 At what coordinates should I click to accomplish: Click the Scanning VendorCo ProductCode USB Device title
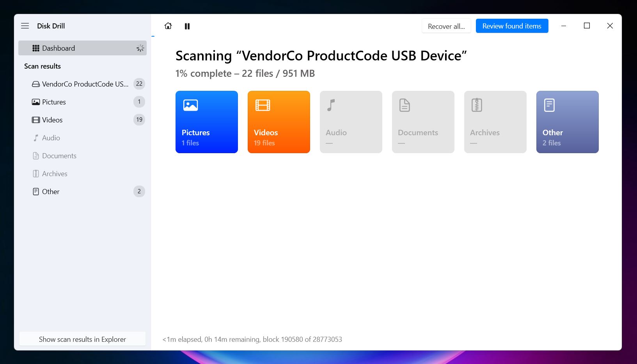[321, 56]
